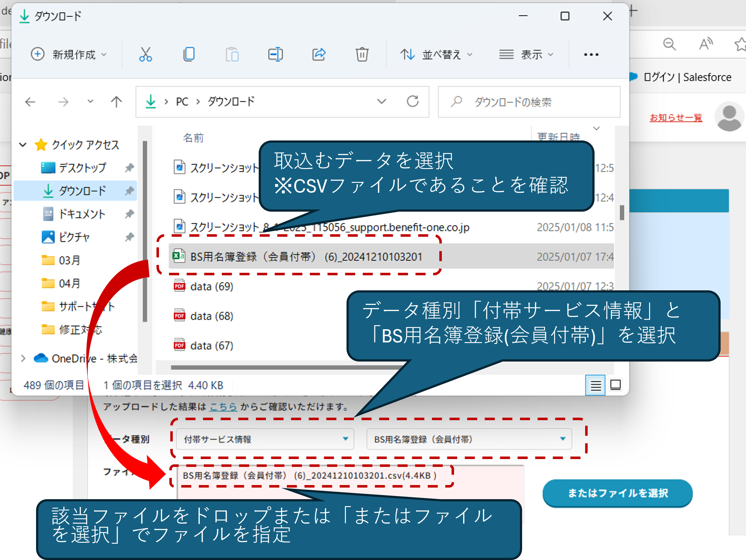Click the Copy icon in toolbar

[x=189, y=54]
